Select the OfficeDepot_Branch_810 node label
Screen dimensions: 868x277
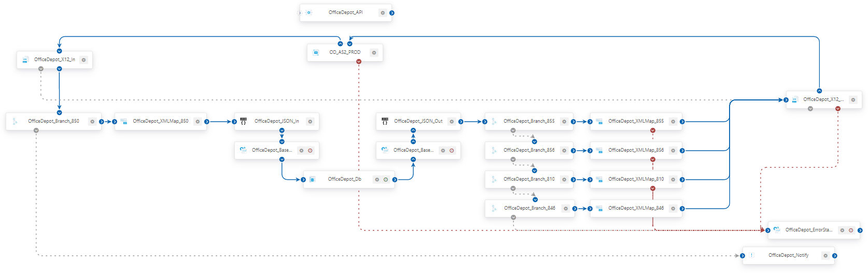coord(529,179)
